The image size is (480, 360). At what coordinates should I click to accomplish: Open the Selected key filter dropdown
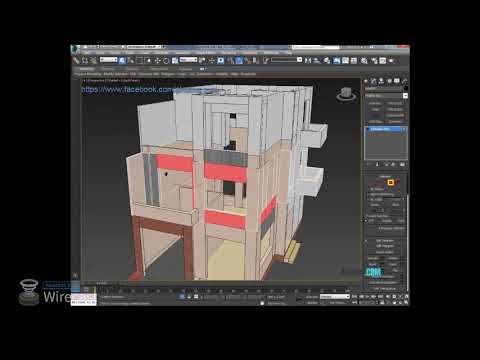pos(335,297)
